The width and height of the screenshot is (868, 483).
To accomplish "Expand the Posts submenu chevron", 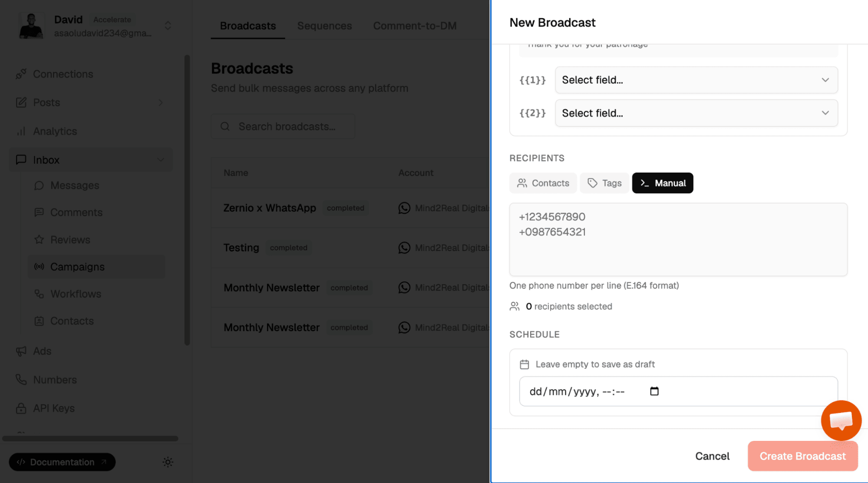I will click(x=161, y=103).
